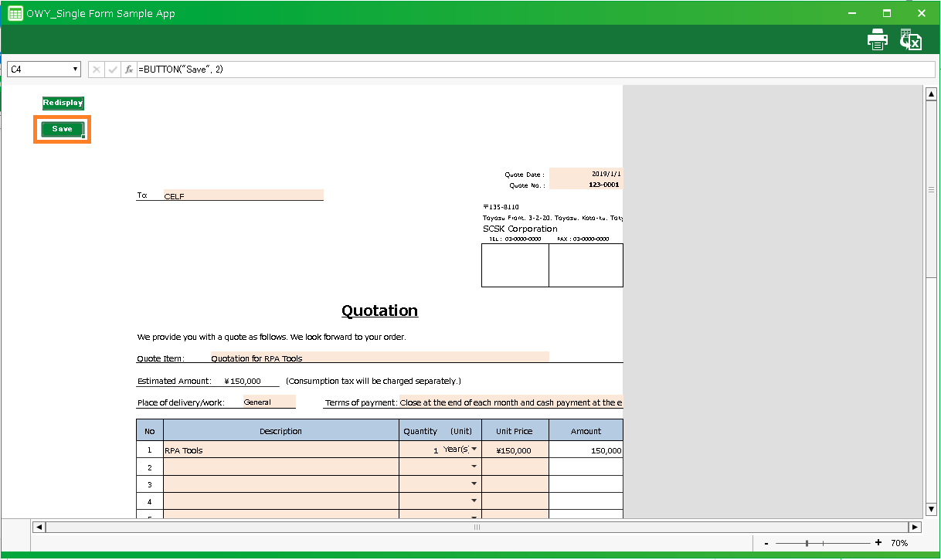Click the formula bar cancel X icon

click(97, 70)
